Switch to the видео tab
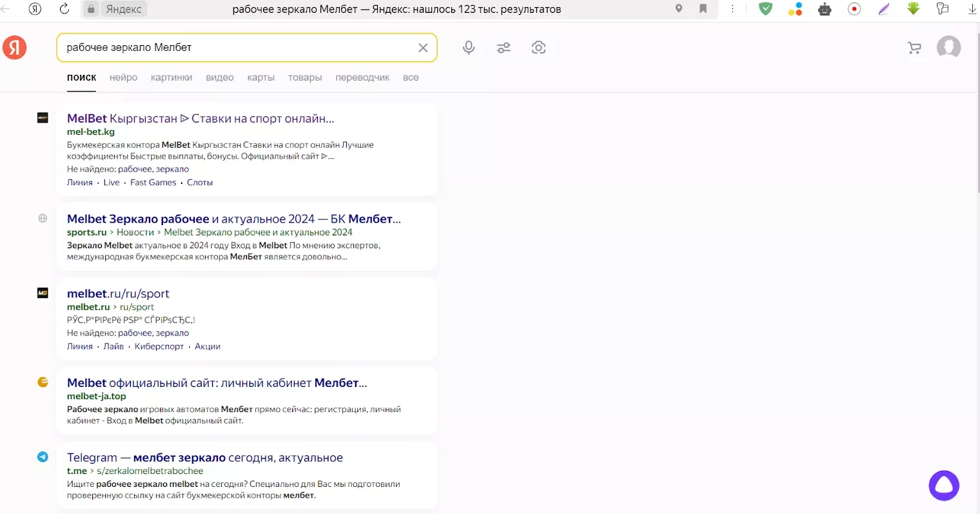Viewport: 980px width, 514px height. (x=220, y=77)
